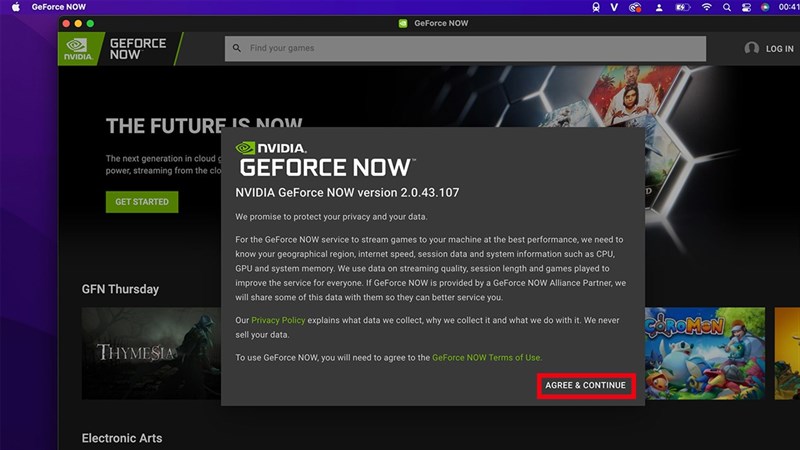Click the clock in menu bar

[789, 7]
